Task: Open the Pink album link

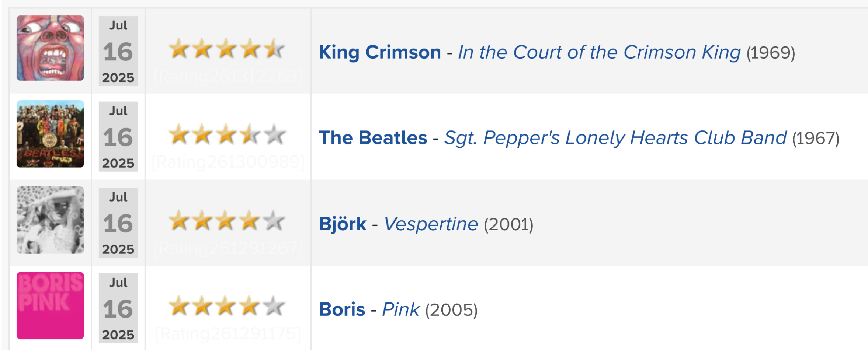Action: (401, 309)
